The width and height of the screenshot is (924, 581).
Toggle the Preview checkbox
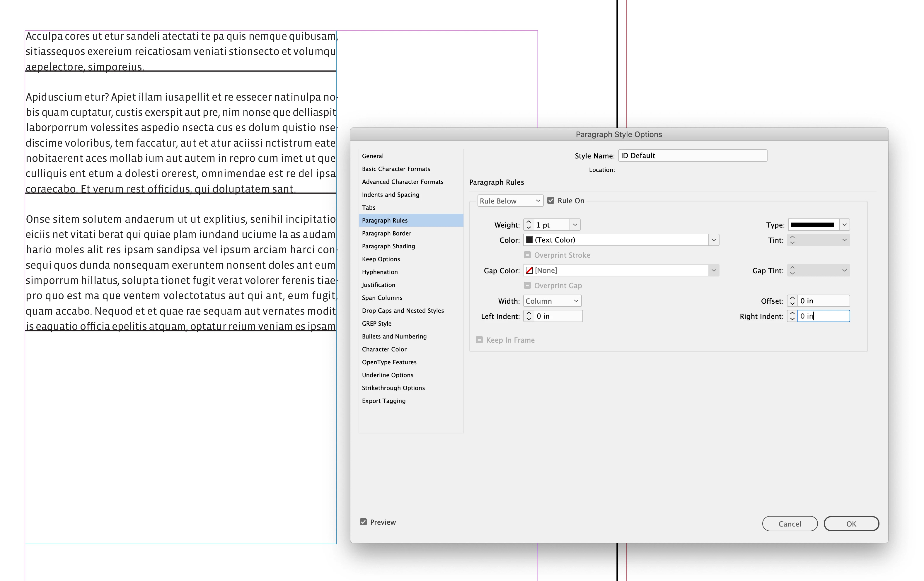tap(363, 522)
